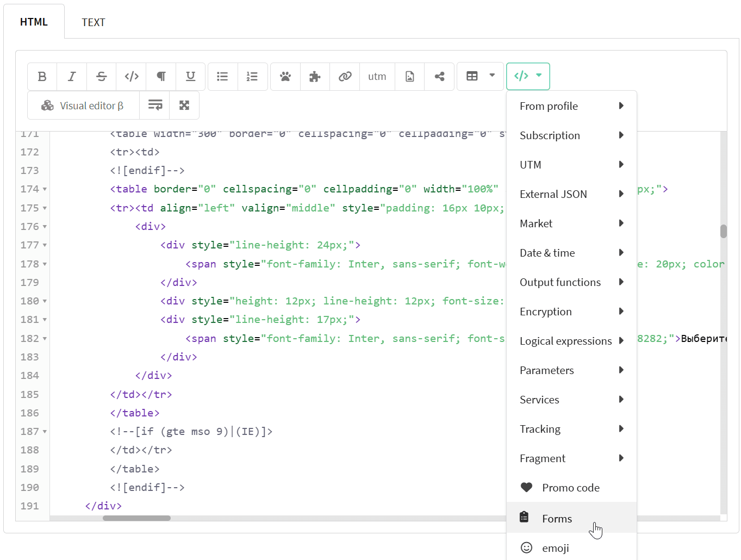Click line 172 tr td tags

coord(135,152)
